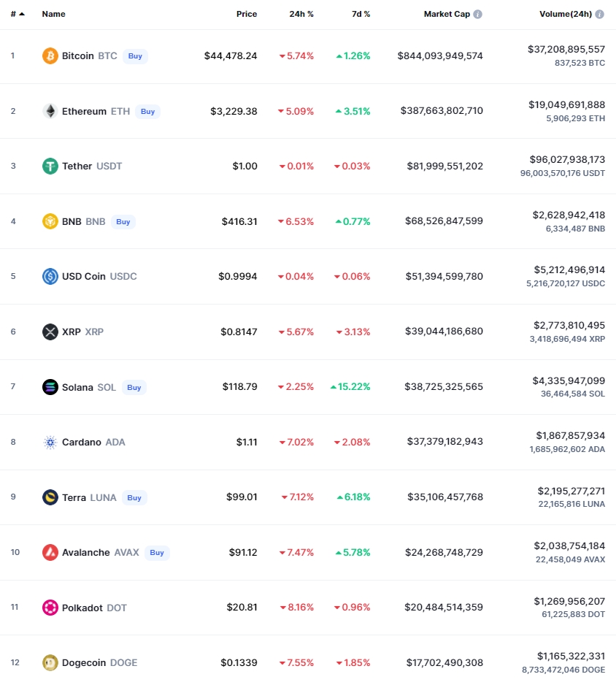
Task: Click the Buy button next to Bitcoin
Action: (x=135, y=56)
